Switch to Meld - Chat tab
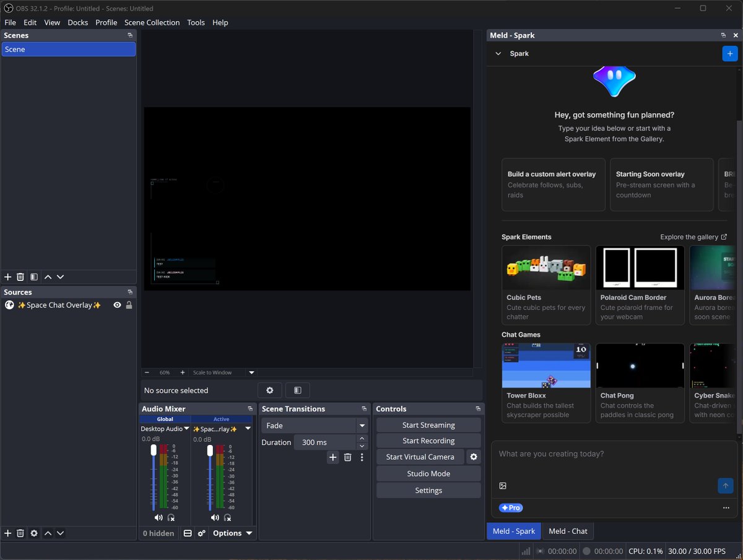743x560 pixels. (568, 531)
